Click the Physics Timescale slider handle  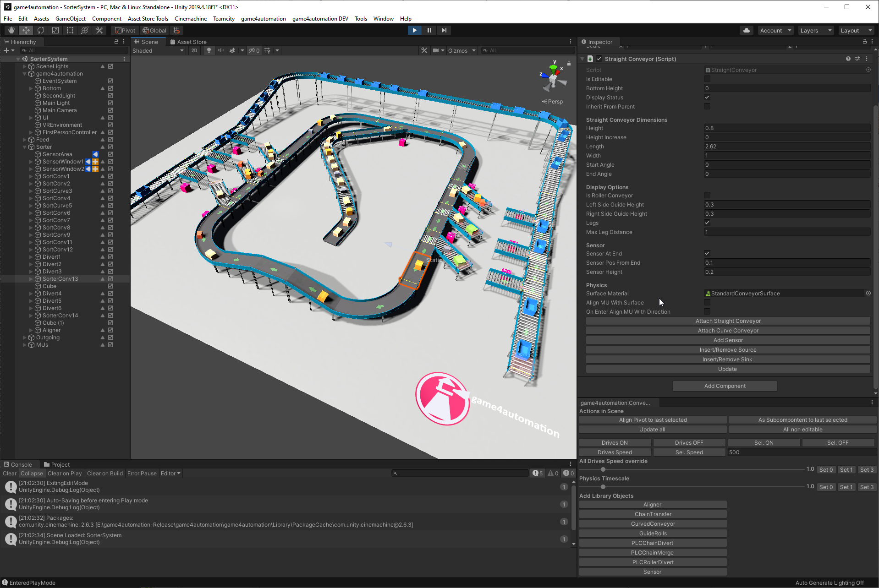pos(603,487)
